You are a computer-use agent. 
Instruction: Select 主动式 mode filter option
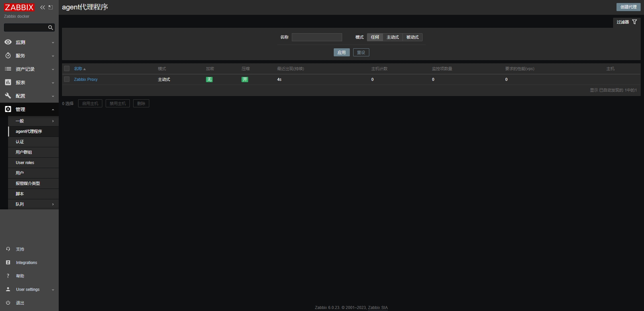[393, 37]
